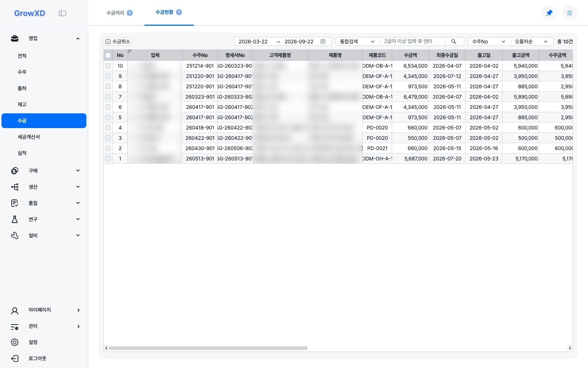Focus the search field '2글자 이상 입력 후 엔터'

pyautogui.click(x=412, y=42)
